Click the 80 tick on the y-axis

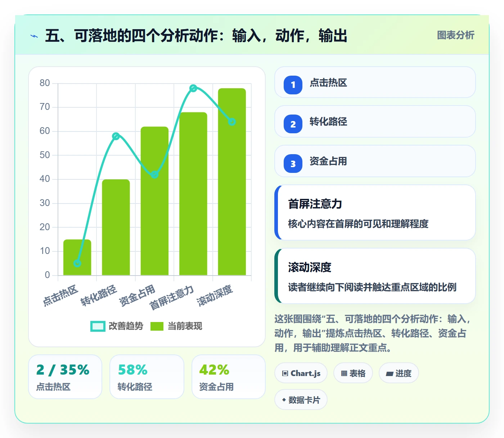tap(45, 83)
